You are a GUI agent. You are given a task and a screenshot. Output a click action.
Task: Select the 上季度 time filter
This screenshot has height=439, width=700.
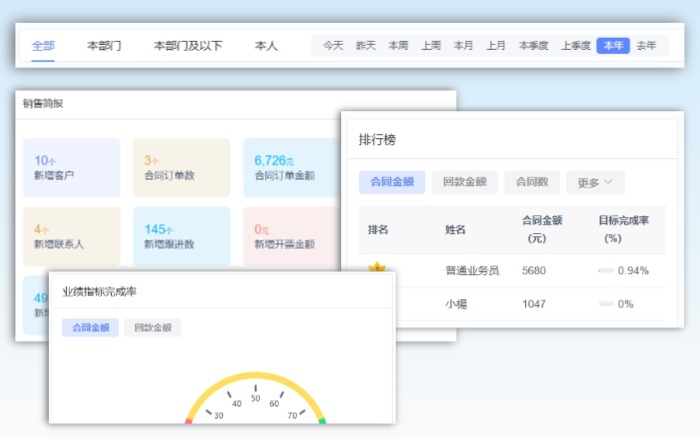click(576, 46)
